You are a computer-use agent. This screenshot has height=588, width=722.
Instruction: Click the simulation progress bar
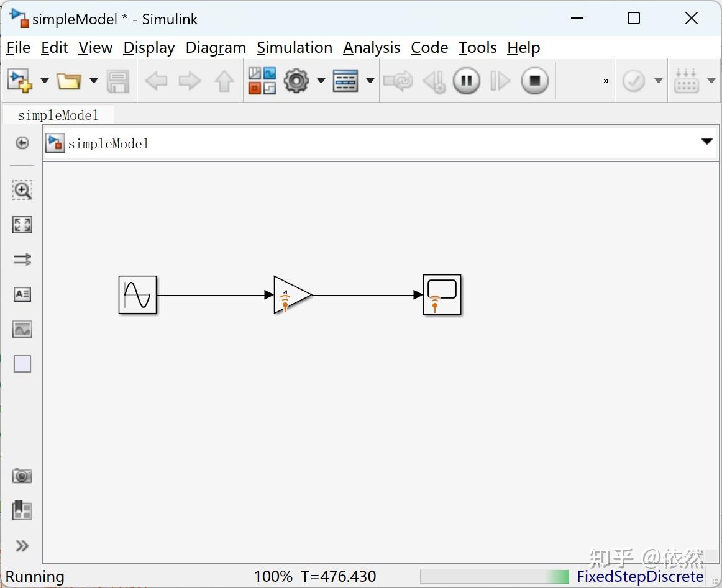494,576
